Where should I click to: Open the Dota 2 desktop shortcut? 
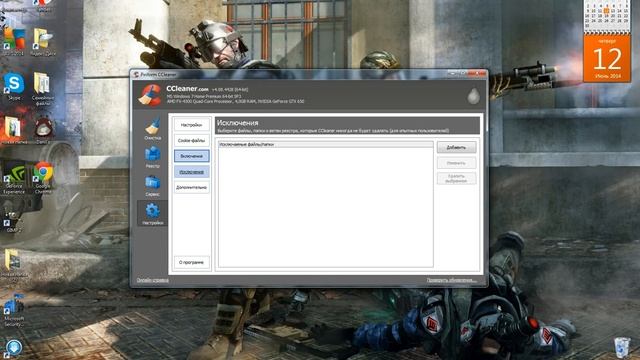[x=42, y=131]
